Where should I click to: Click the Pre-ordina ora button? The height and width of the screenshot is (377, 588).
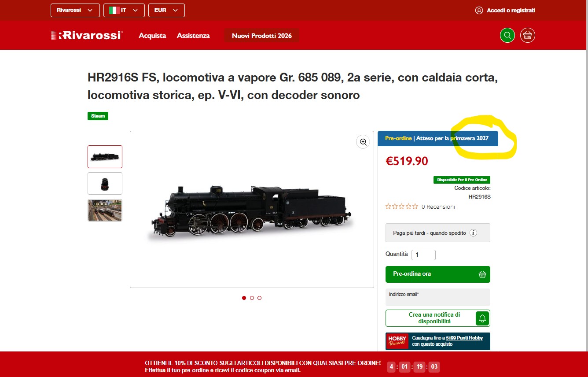click(437, 274)
